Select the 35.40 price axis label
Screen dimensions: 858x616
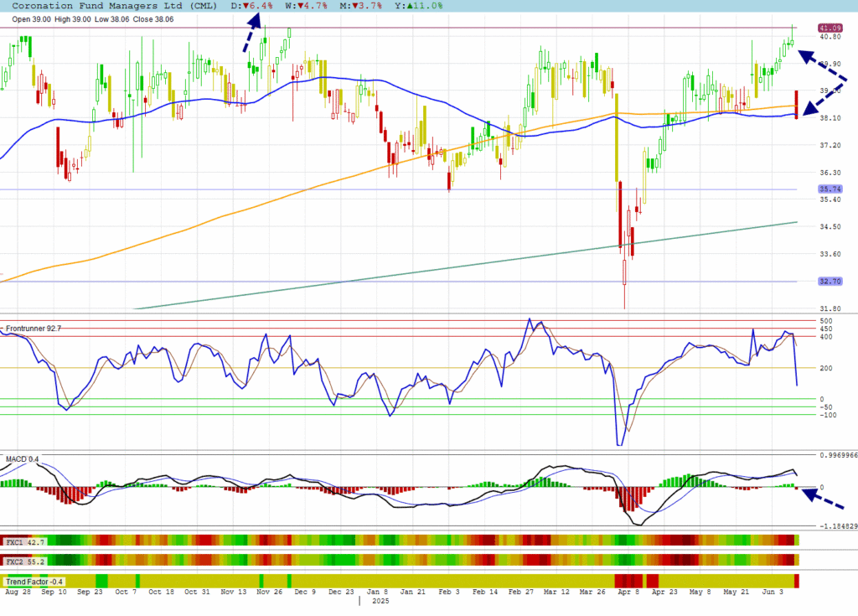point(830,199)
